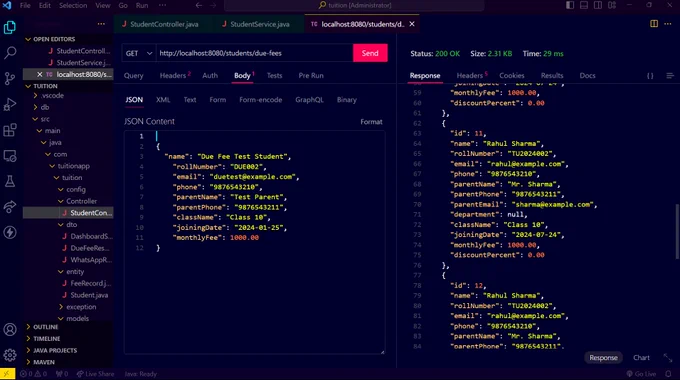The width and height of the screenshot is (680, 380).
Task: Toggle the secondary side bar layout icon
Action: (598, 5)
